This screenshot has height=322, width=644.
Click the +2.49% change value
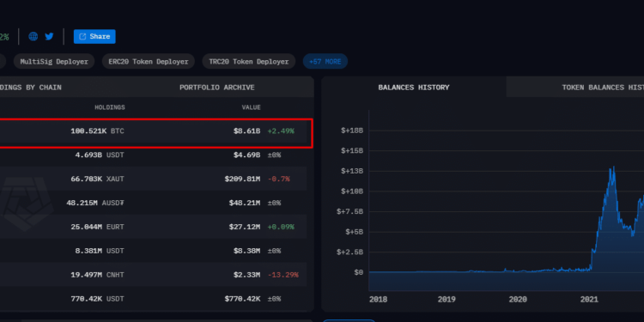pyautogui.click(x=281, y=131)
